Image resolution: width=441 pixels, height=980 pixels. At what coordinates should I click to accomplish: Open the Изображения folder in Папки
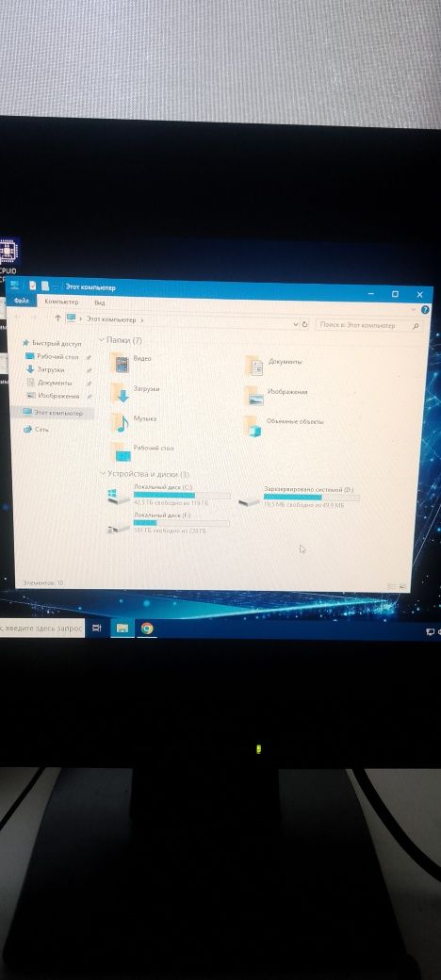(x=275, y=395)
